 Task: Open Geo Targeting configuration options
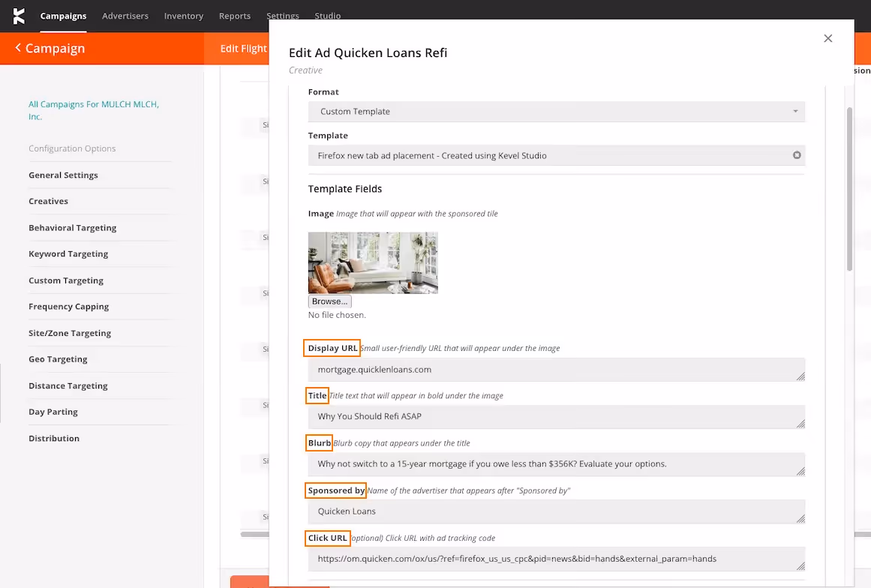coord(58,358)
